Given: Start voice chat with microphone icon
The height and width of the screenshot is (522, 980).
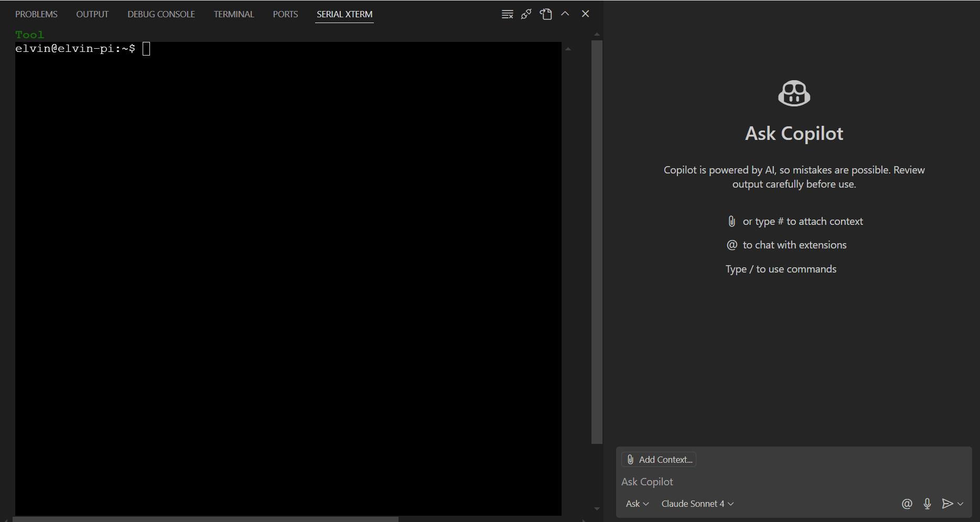Looking at the screenshot, I should (927, 504).
